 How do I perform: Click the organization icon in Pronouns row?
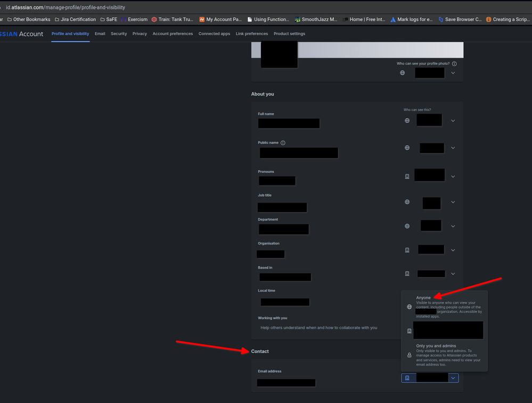click(x=407, y=176)
